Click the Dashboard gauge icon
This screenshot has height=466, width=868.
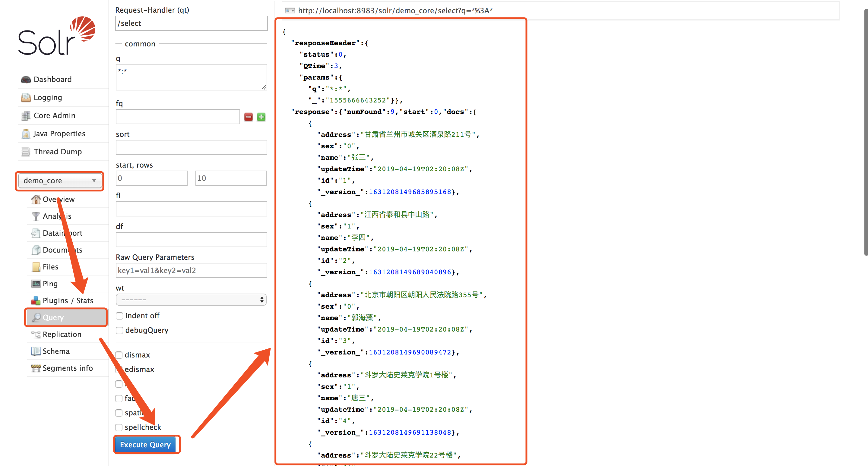click(x=26, y=80)
